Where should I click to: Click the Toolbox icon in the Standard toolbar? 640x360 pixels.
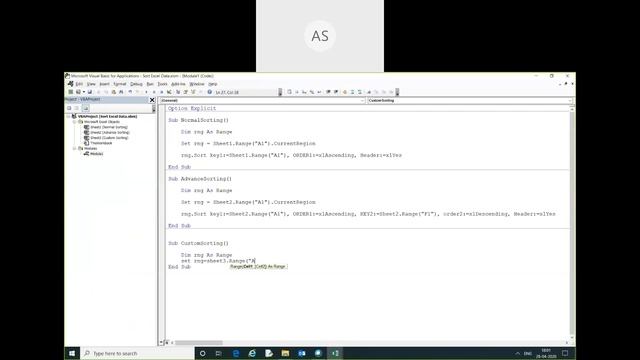(x=200, y=92)
